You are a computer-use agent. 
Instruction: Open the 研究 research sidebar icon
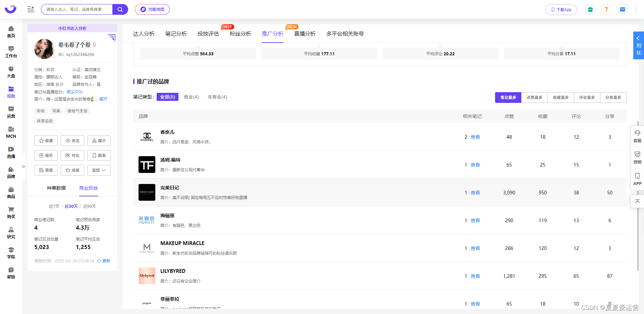pos(11,233)
